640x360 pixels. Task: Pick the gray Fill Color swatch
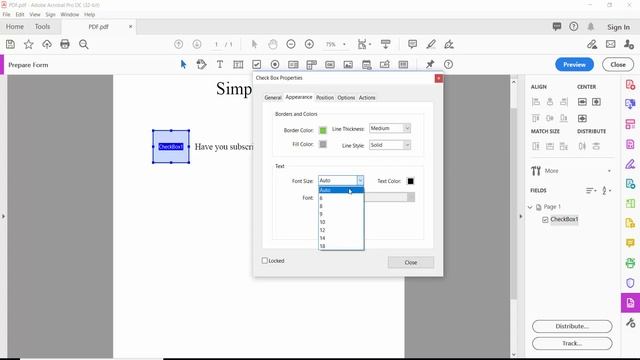coord(323,144)
